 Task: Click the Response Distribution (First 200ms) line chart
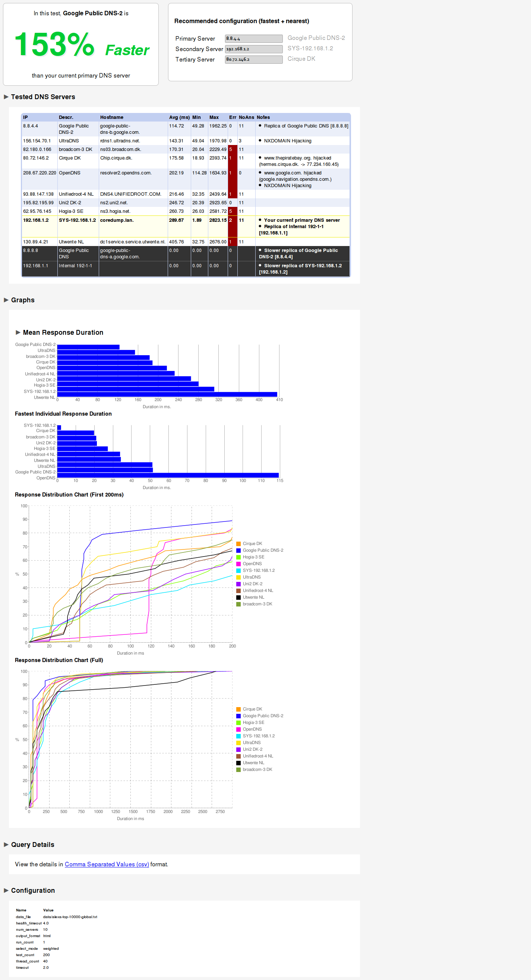point(149,579)
